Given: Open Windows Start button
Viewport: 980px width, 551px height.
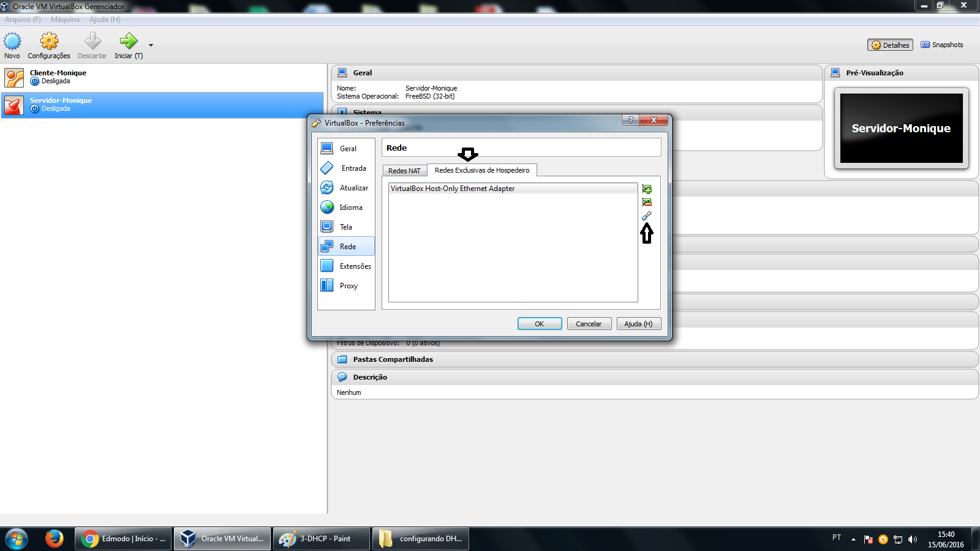Looking at the screenshot, I should coord(17,539).
